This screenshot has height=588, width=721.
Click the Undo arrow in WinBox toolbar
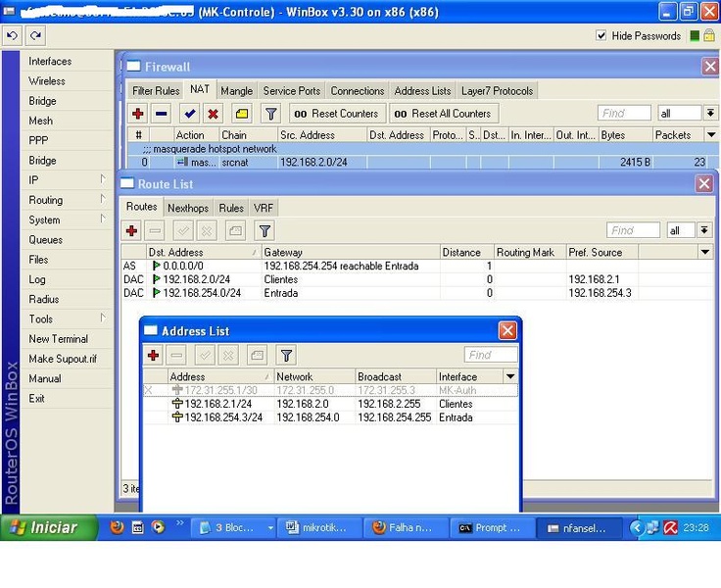[x=13, y=35]
